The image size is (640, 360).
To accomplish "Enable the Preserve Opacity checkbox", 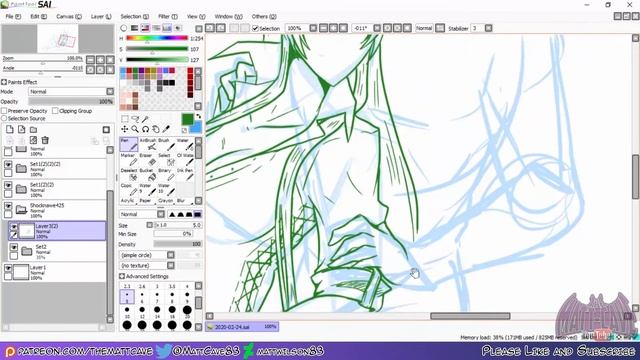I will 4,111.
